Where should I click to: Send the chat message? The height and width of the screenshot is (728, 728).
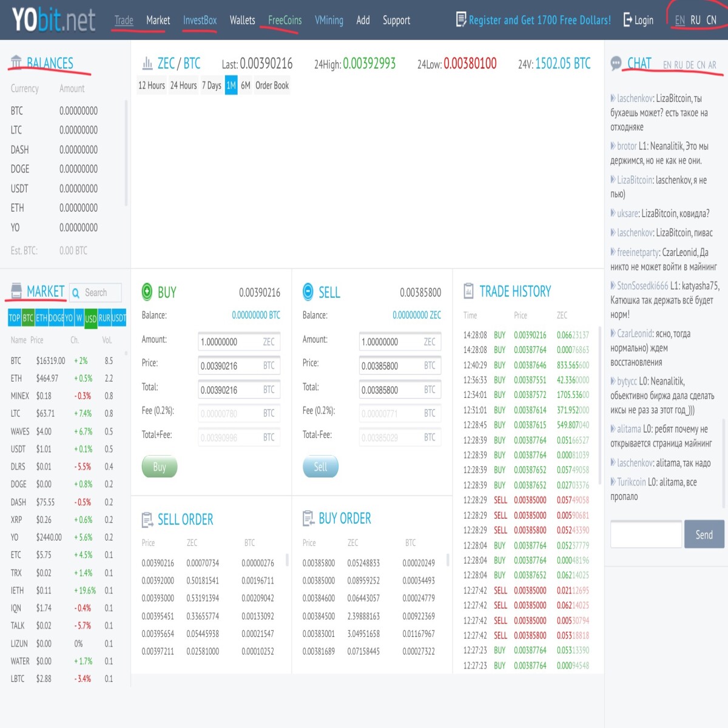[x=704, y=534]
